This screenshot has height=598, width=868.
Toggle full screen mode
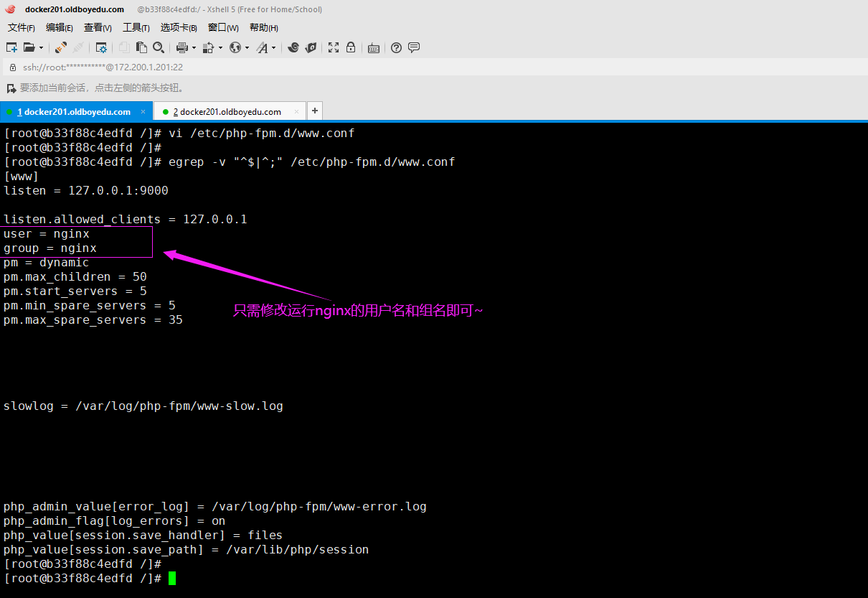pos(333,47)
